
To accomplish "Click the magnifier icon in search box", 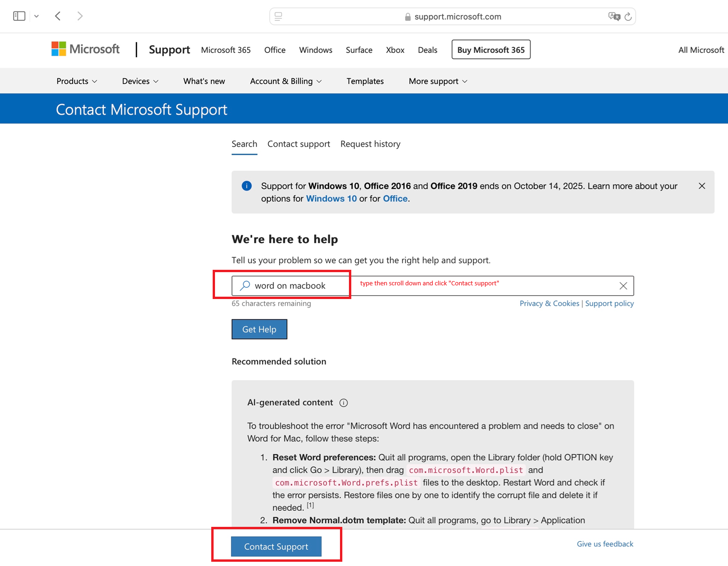I will click(245, 285).
